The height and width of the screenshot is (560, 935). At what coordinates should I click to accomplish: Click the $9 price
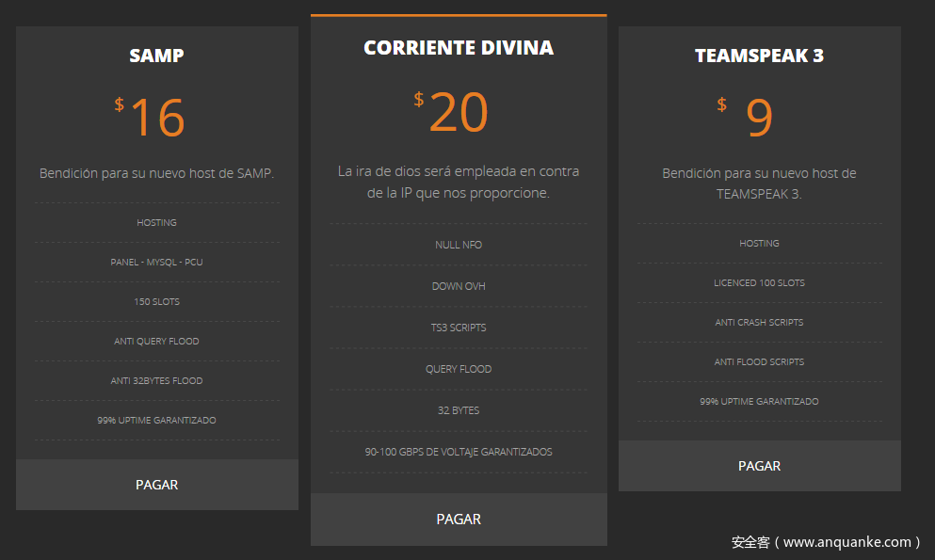(746, 117)
